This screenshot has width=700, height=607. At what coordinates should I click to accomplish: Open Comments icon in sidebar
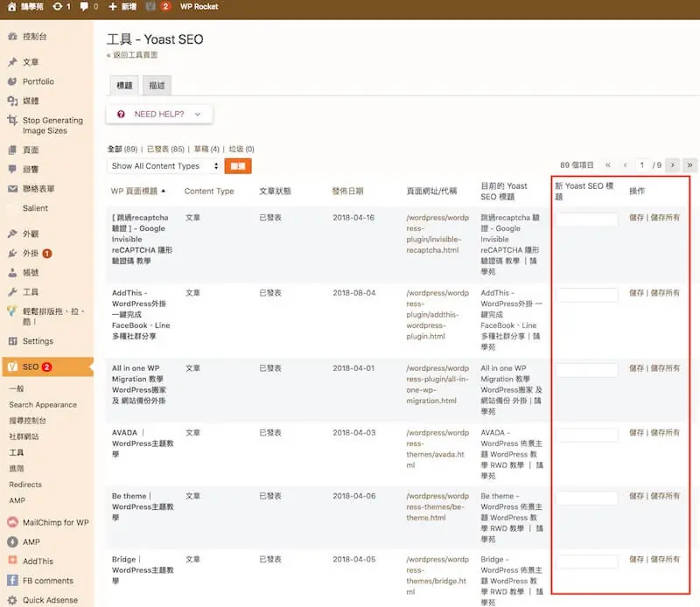pos(12,169)
